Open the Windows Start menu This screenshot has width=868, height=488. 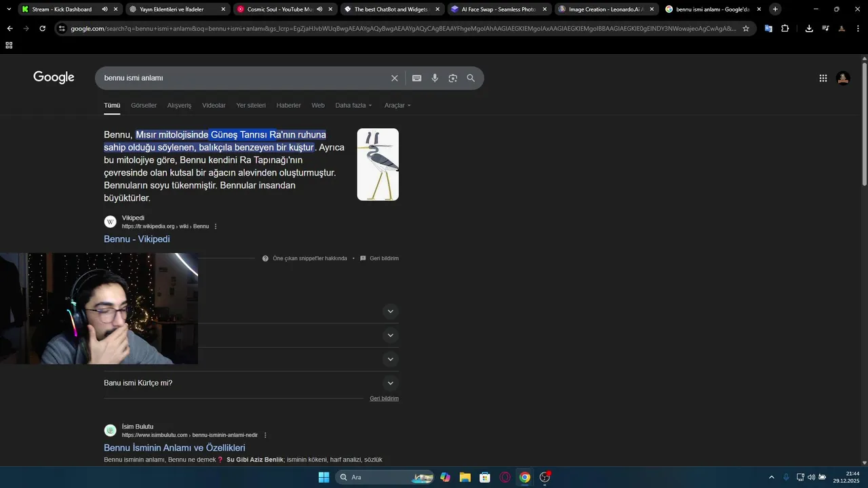tap(323, 477)
